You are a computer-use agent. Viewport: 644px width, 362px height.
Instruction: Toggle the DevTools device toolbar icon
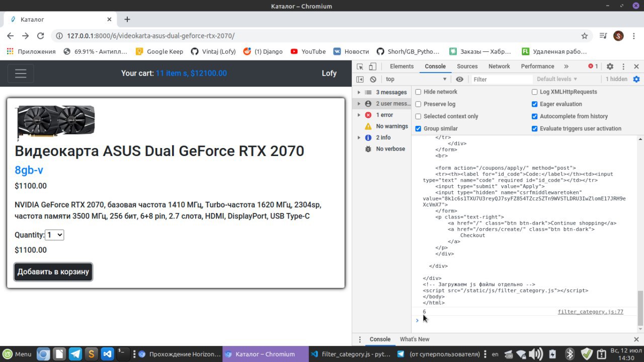[372, 66]
